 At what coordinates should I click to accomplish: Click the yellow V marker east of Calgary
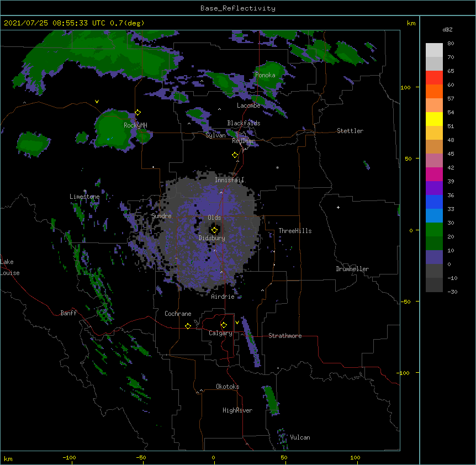[237, 323]
